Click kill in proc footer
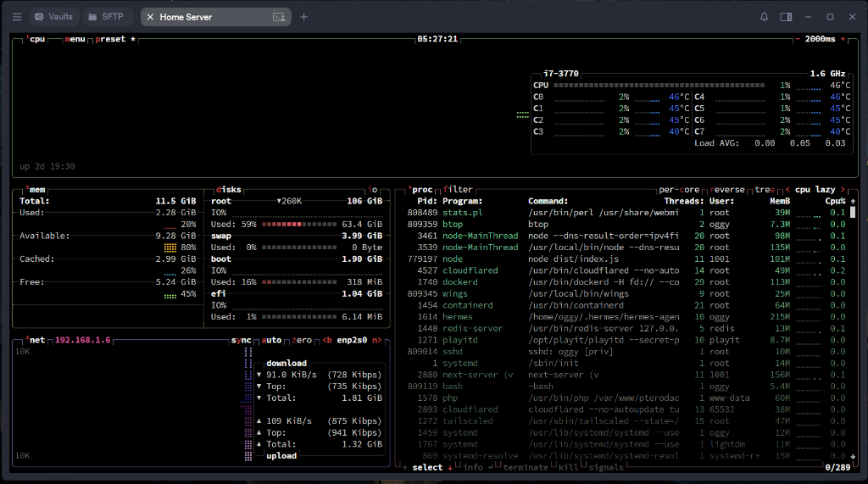This screenshot has height=484, width=868. point(568,467)
